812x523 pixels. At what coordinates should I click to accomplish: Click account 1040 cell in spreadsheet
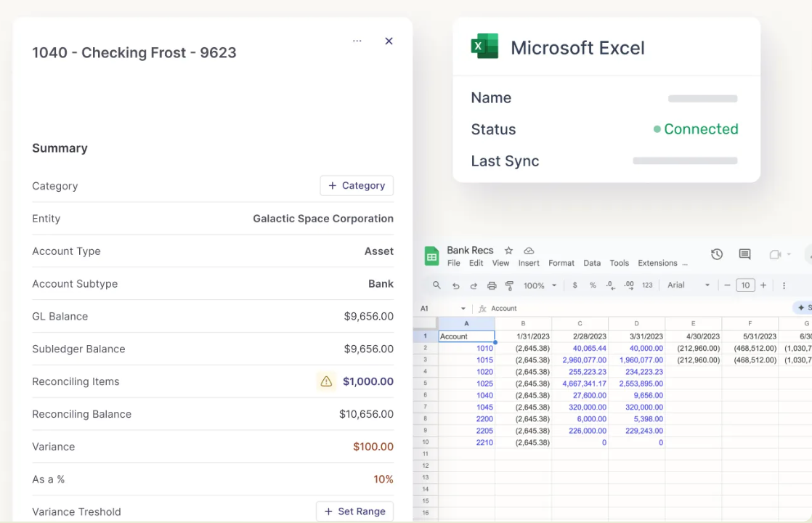tap(466, 396)
